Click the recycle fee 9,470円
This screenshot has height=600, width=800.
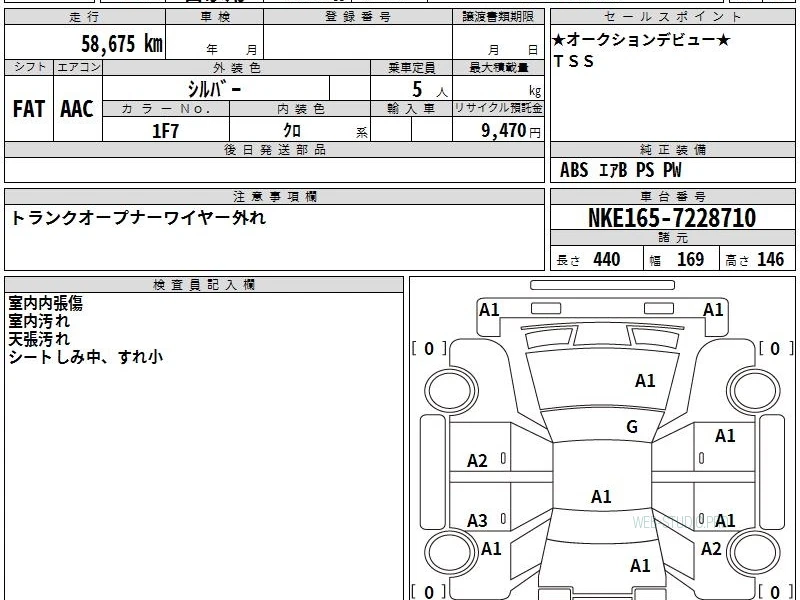click(511, 131)
